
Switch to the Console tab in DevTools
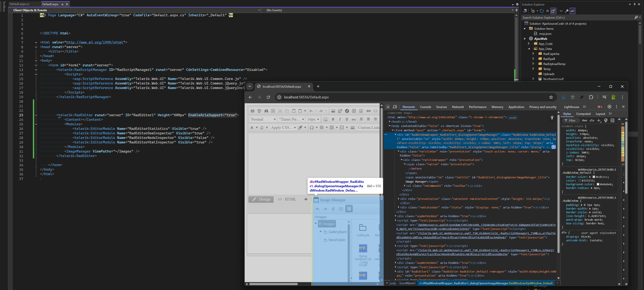(425, 107)
